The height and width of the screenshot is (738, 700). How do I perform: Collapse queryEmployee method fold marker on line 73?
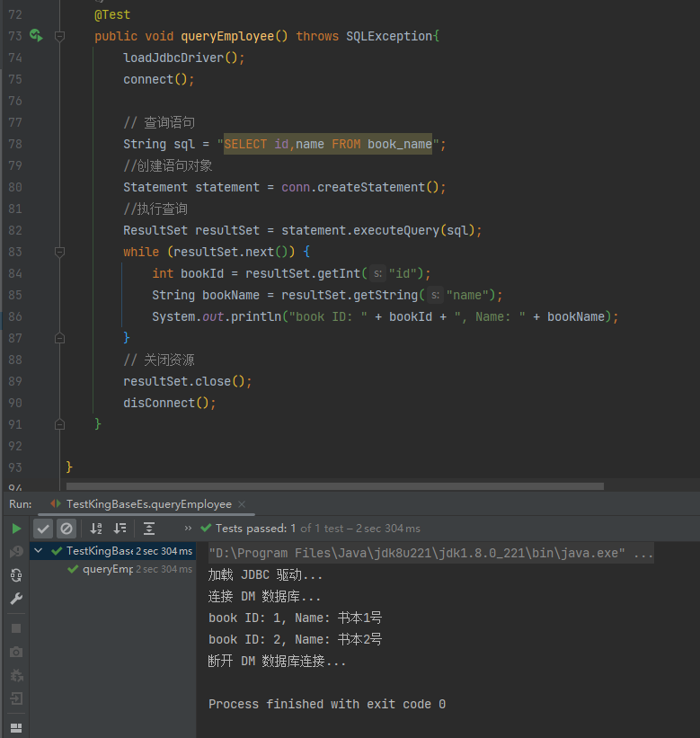coord(59,36)
